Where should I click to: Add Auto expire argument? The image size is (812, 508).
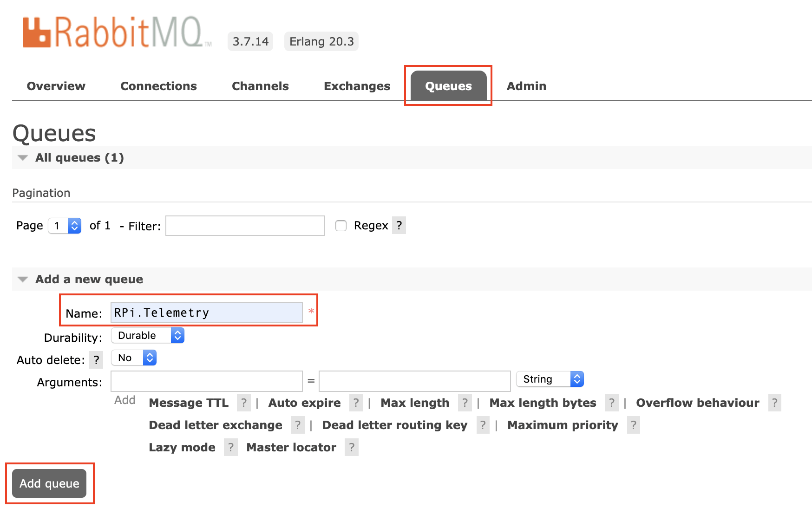click(x=304, y=403)
